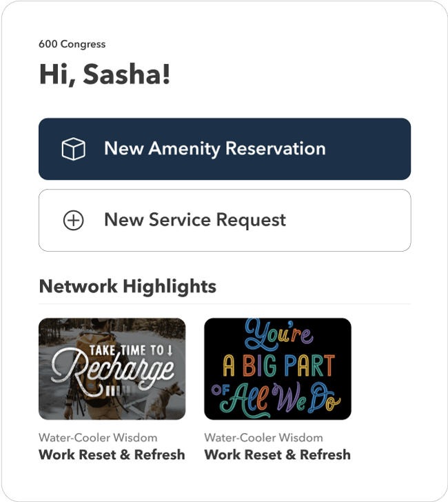This screenshot has height=502, width=448.
Task: Click Water-Cooler Wisdom label under Recharge card
Action: point(98,438)
